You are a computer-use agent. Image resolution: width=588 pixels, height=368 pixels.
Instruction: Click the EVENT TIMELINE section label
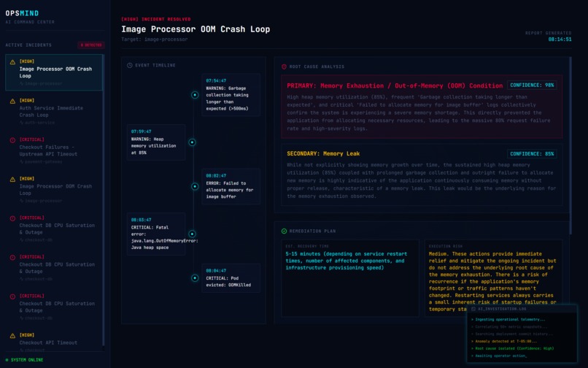pos(155,65)
